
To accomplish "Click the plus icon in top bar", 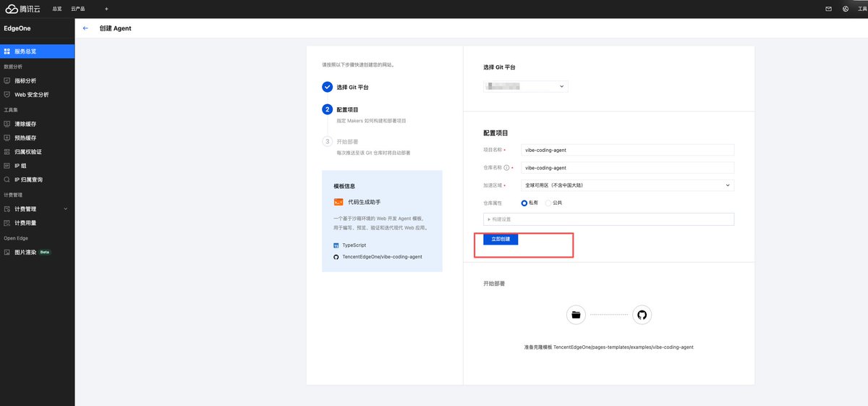I will [106, 9].
